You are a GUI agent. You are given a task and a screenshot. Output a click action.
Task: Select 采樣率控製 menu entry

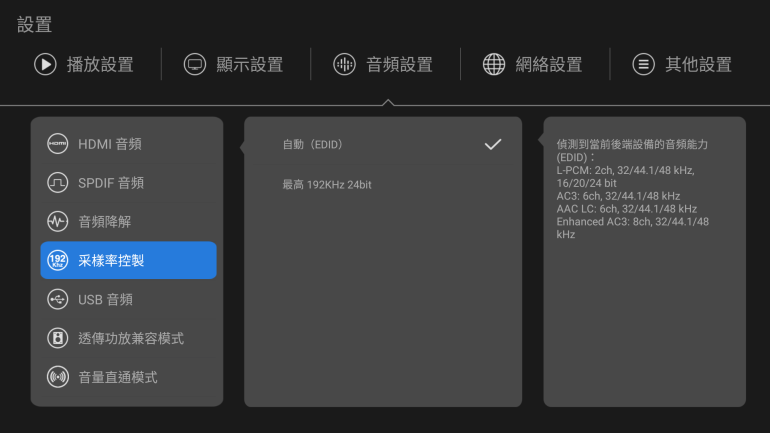pos(128,260)
